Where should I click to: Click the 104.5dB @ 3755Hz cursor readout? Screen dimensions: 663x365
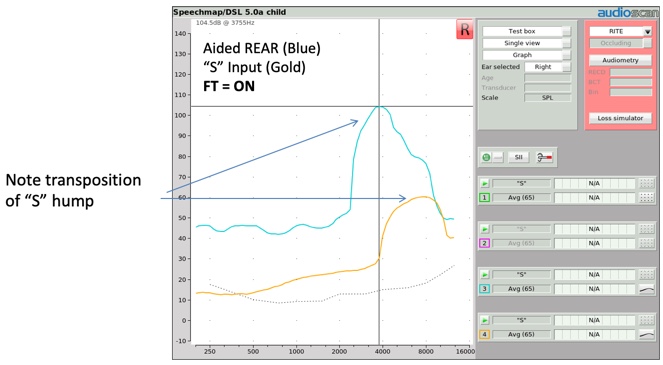click(x=225, y=23)
